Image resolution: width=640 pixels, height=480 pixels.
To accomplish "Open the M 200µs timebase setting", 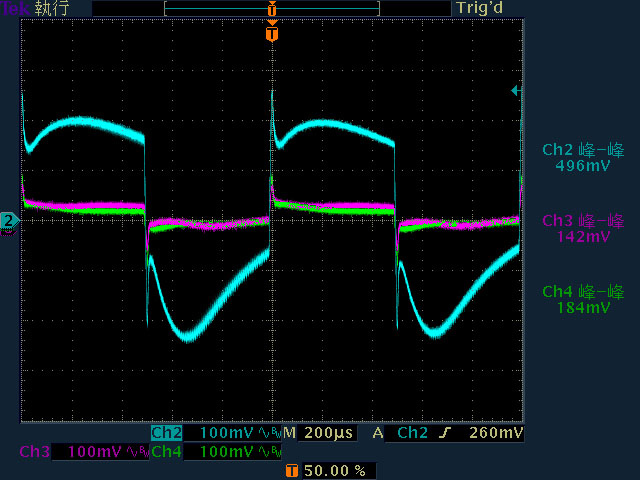I will coord(320,433).
